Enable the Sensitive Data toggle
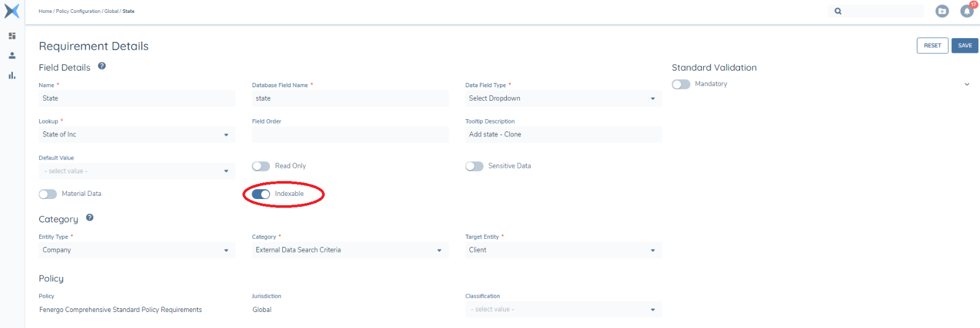 474,166
